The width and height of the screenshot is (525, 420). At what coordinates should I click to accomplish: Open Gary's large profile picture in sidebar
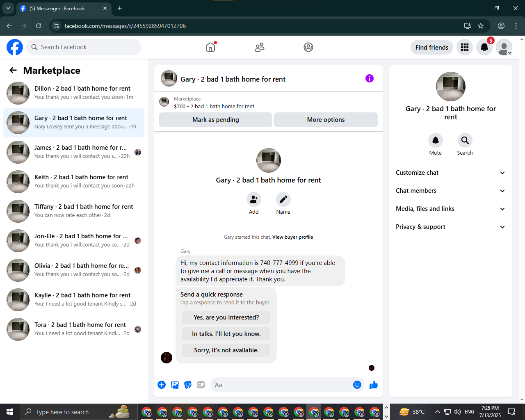pos(451,87)
